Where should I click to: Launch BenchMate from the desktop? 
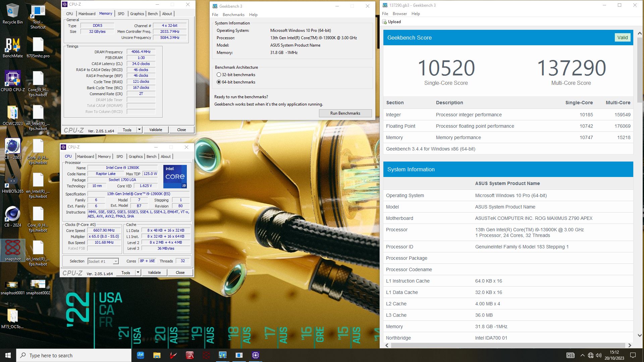[x=12, y=47]
